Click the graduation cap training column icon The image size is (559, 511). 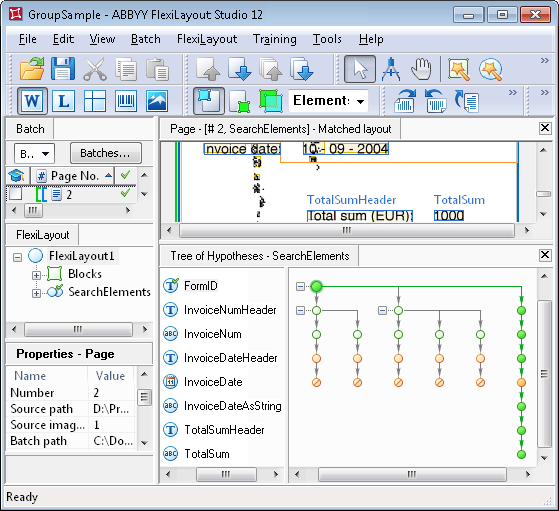pyautogui.click(x=17, y=175)
